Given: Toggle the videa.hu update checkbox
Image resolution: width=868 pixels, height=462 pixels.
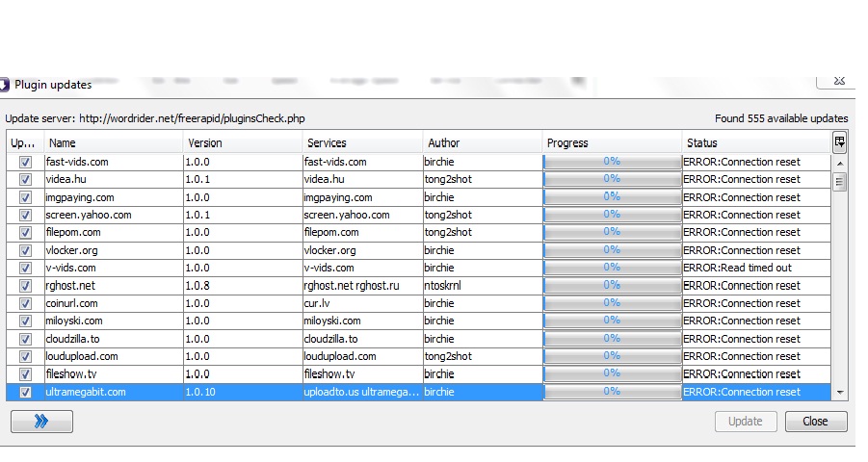Looking at the screenshot, I should [x=25, y=180].
